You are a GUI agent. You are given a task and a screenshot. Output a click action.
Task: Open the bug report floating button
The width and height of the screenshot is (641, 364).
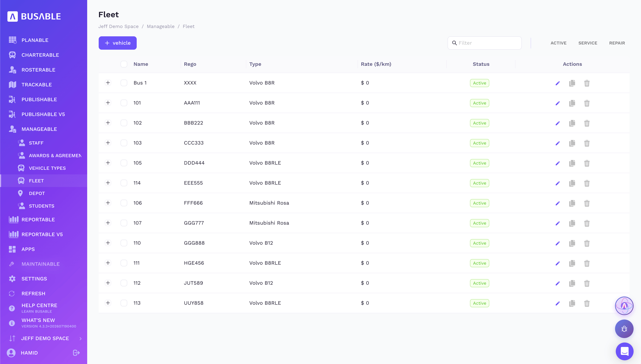coord(624,329)
